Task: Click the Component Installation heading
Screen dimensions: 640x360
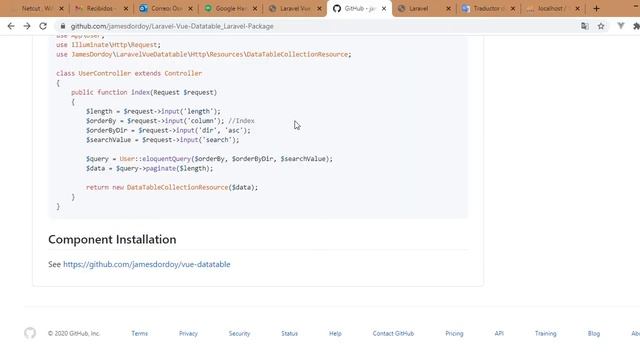Action: tap(112, 239)
